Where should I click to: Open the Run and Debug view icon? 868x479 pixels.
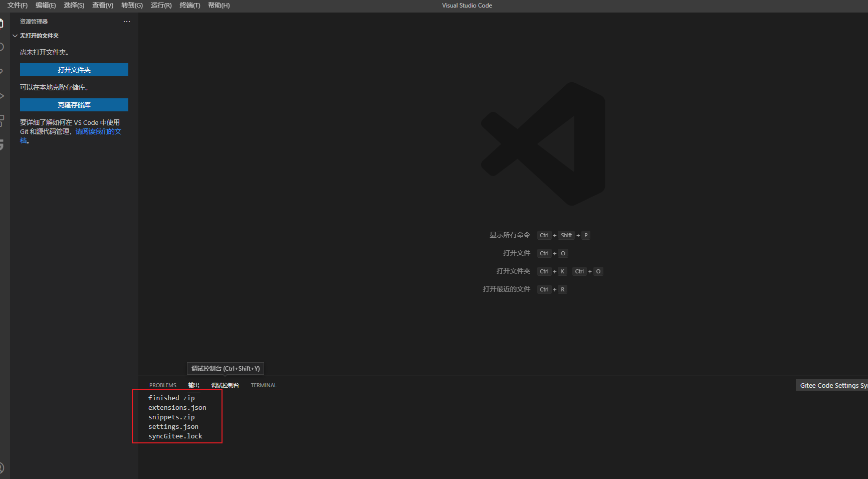(x=2, y=95)
